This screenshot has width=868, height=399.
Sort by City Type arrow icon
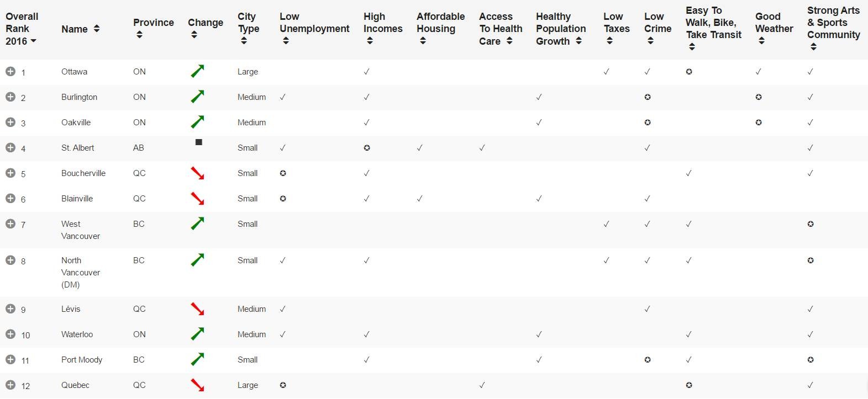point(244,41)
